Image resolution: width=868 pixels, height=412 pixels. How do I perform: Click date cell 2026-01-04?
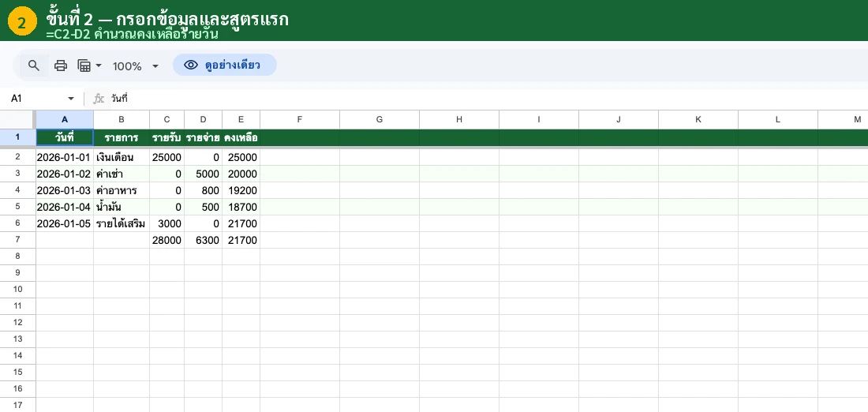[x=65, y=207]
